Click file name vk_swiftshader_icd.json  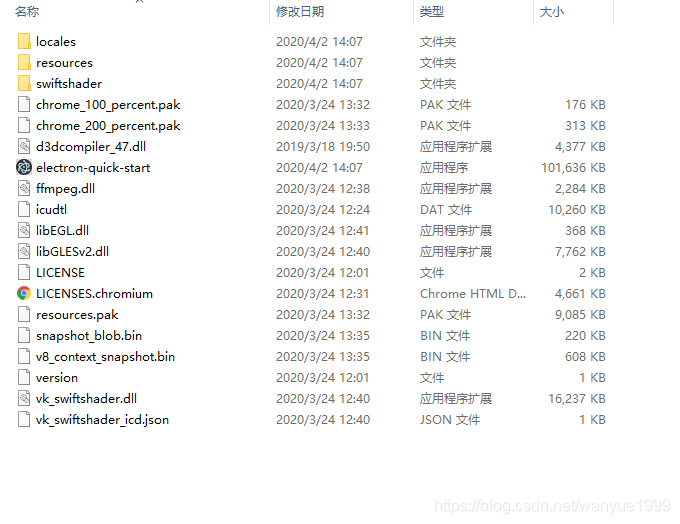(102, 420)
